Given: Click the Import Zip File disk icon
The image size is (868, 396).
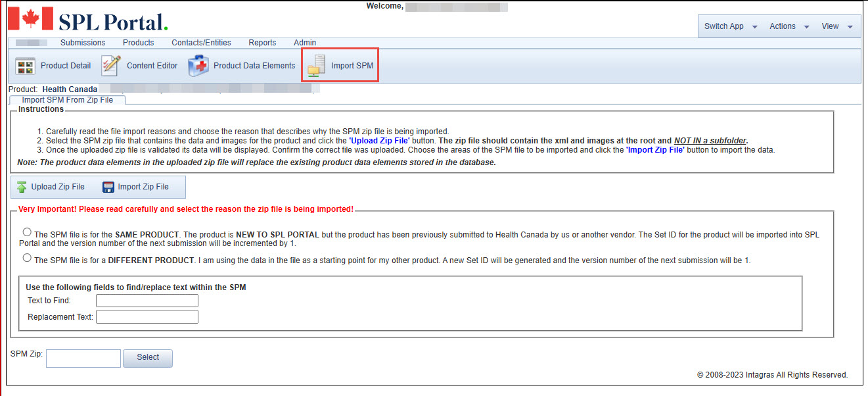Looking at the screenshot, I should 108,187.
